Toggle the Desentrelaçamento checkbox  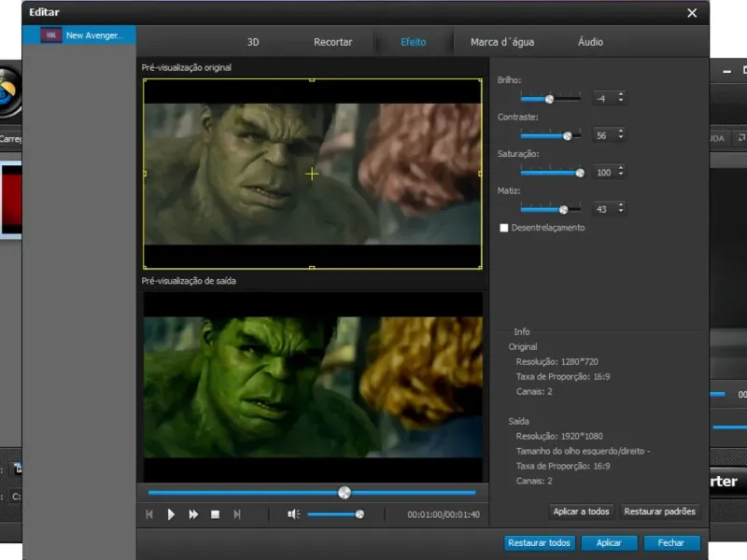click(x=505, y=228)
